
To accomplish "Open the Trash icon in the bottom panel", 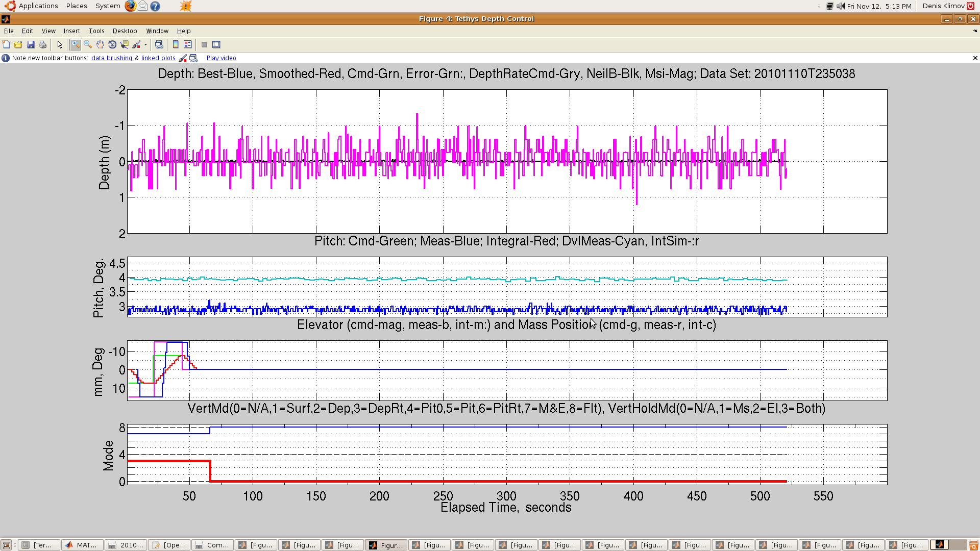I will [x=974, y=545].
